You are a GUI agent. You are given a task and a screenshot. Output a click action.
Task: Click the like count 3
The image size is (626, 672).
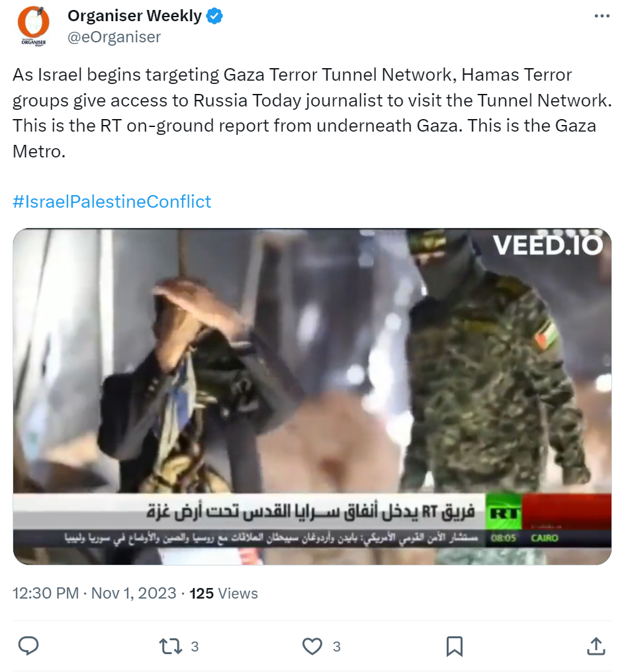tap(337, 647)
